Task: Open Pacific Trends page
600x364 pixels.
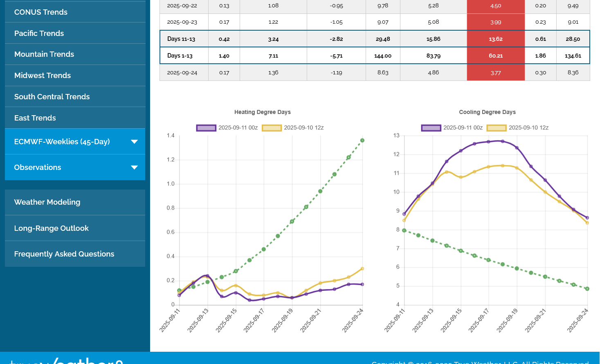Action: coord(39,33)
